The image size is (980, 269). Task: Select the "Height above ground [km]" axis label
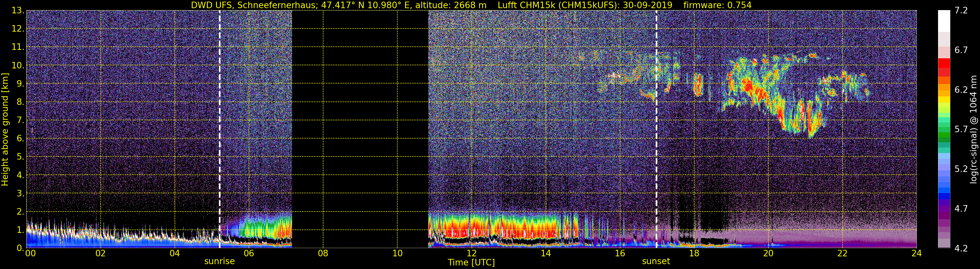click(x=5, y=130)
